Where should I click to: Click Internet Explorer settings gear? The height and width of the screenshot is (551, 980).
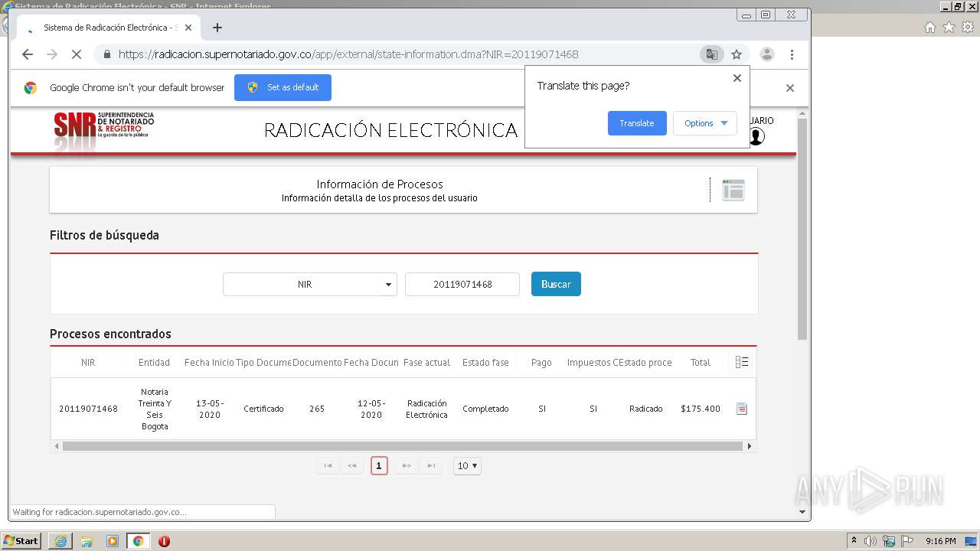point(968,28)
